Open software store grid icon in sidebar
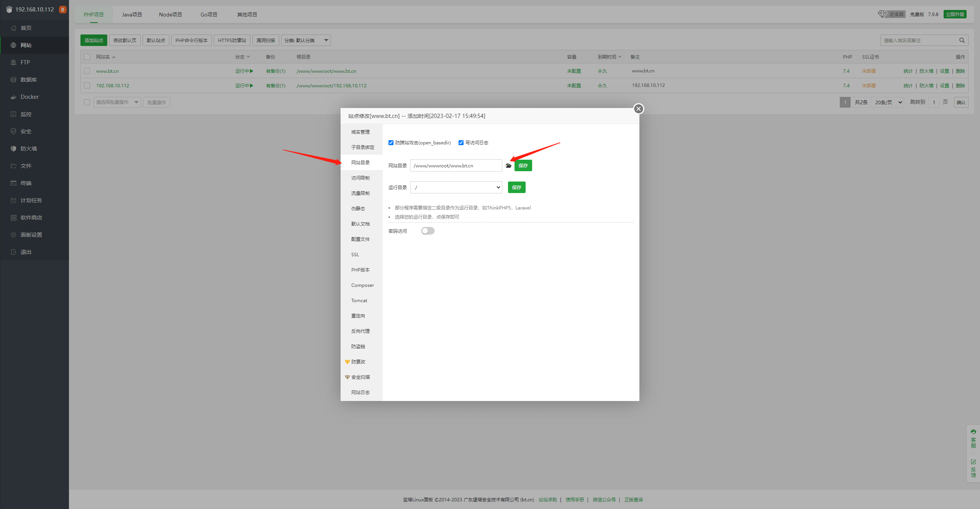This screenshot has height=509, width=980. pyautogui.click(x=13, y=218)
